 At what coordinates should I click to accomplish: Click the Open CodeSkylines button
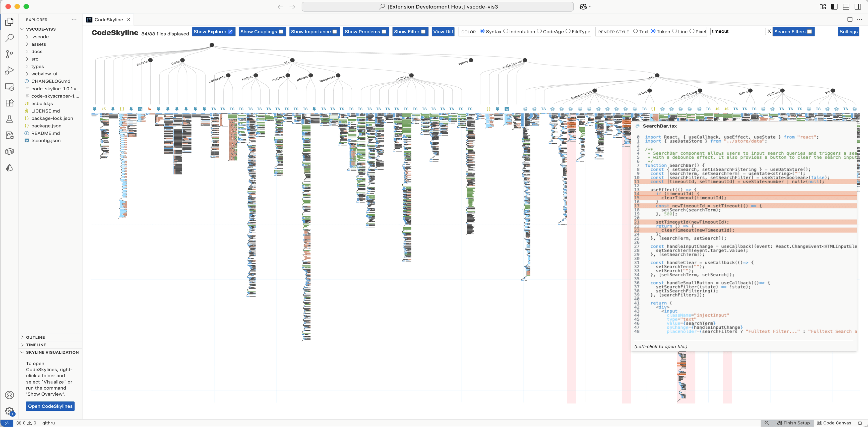coord(50,406)
